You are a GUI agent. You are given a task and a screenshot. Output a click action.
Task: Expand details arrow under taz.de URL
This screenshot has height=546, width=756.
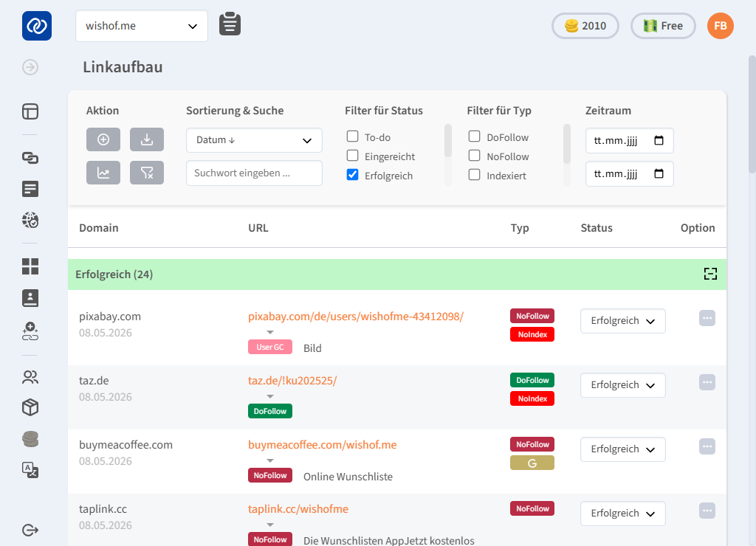(x=270, y=396)
